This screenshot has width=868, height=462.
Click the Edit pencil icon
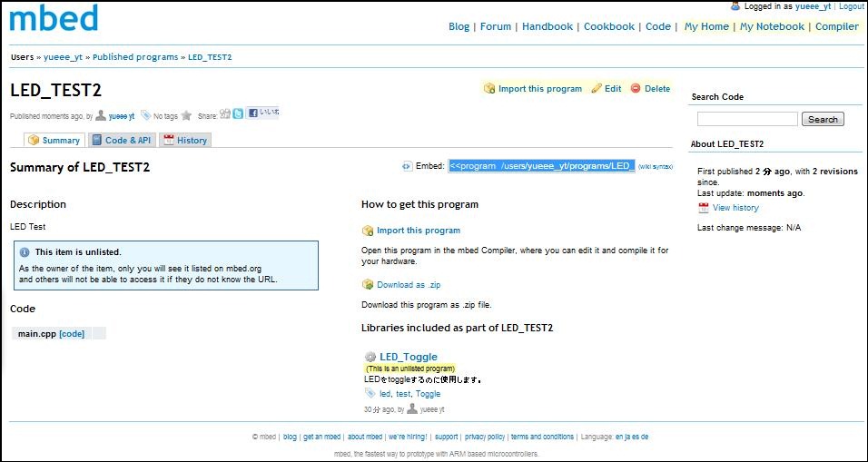[x=597, y=89]
